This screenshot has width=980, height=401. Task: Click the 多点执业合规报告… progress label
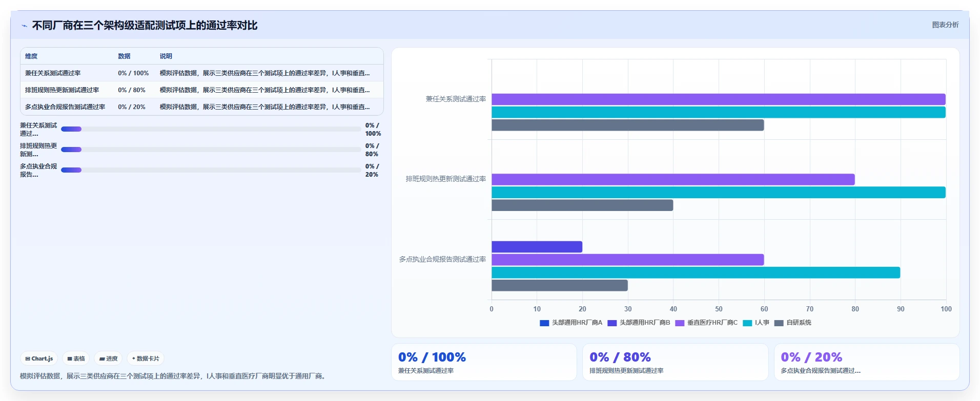coord(38,170)
